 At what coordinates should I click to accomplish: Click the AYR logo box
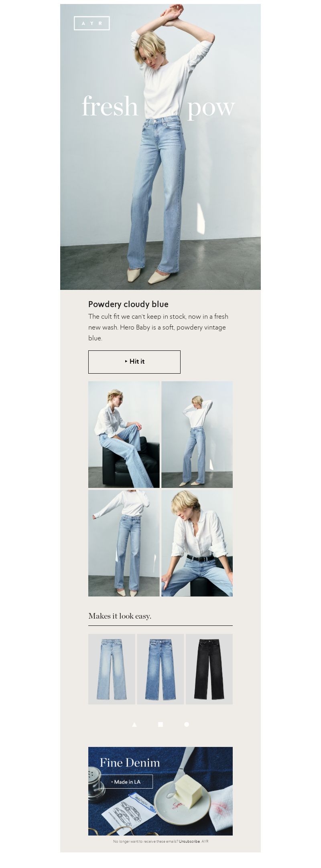tap(92, 23)
